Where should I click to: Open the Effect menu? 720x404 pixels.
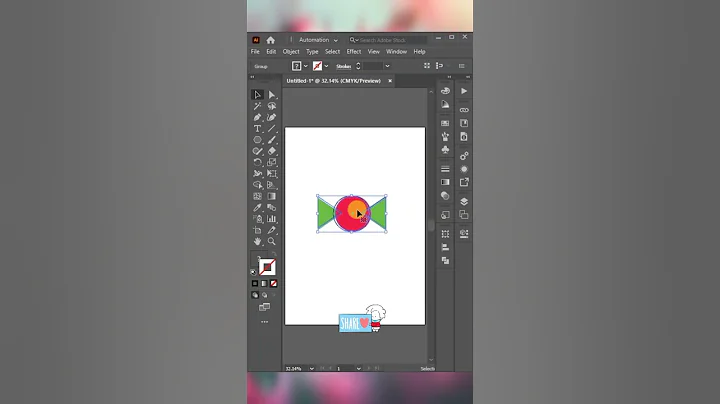coord(354,52)
